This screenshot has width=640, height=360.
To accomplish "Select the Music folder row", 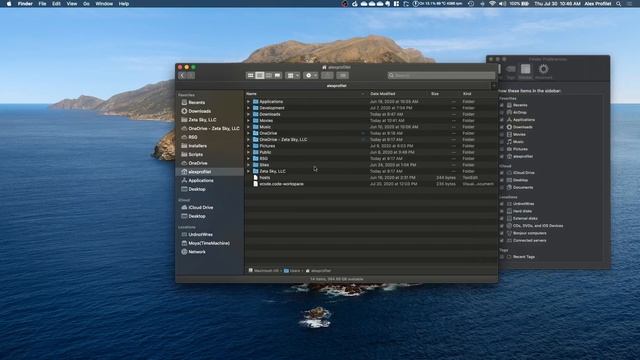I will pos(371,127).
